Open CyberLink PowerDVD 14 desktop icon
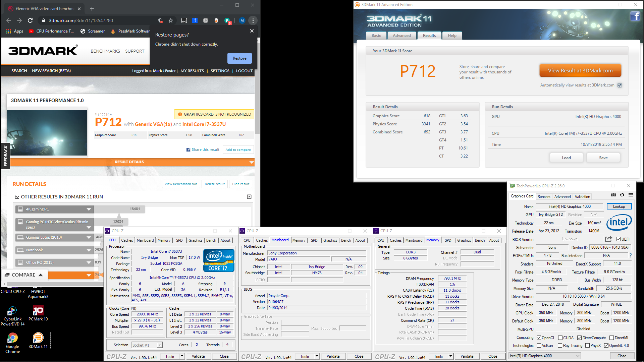Screen dimensions: 644x362 point(12,316)
